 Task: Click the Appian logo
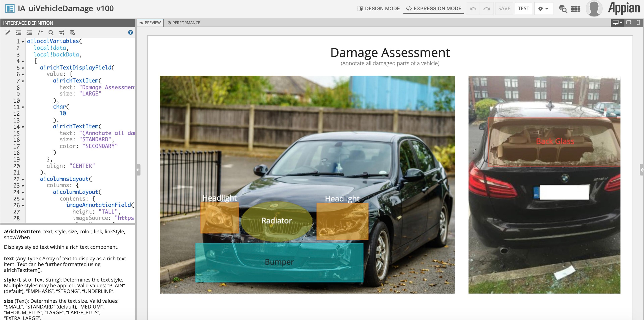[624, 8]
